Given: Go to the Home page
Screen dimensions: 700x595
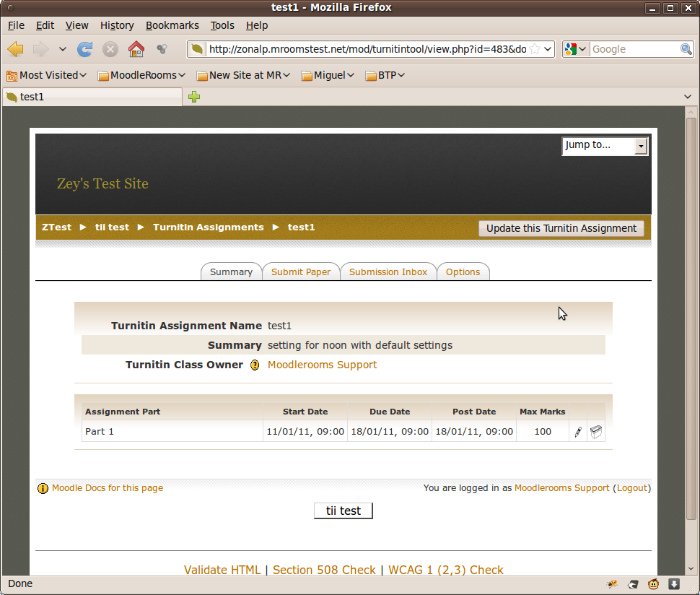Looking at the screenshot, I should (x=136, y=49).
